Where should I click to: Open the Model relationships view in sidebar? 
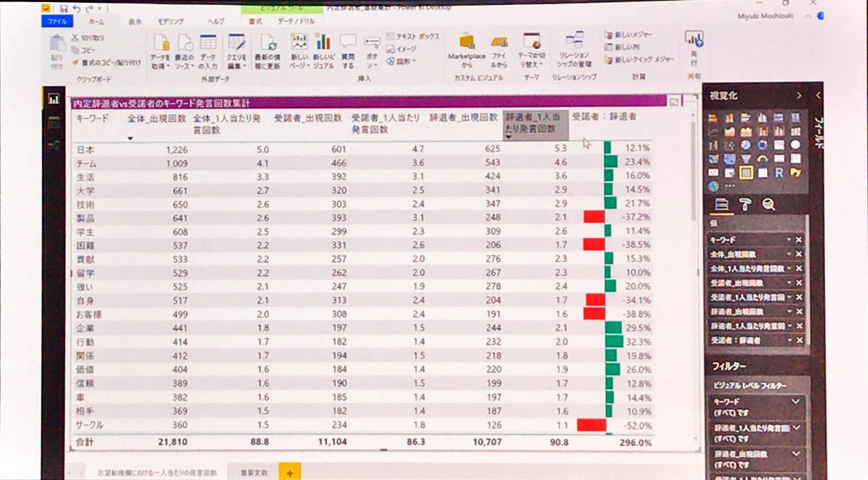54,145
